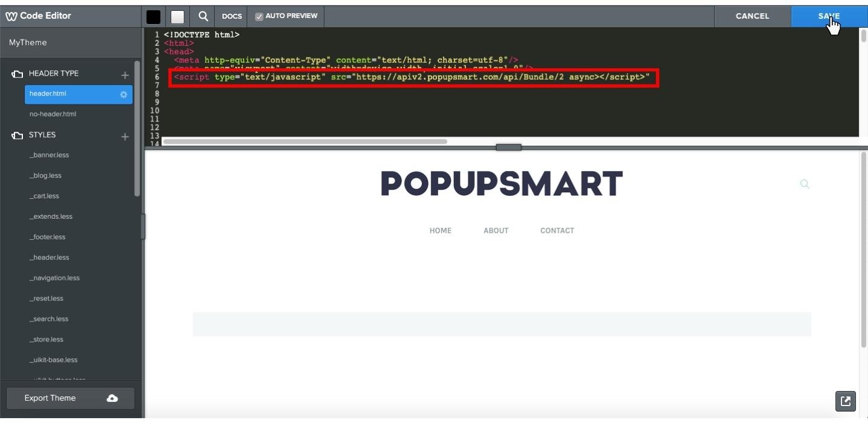Open the DOCS link

(232, 16)
